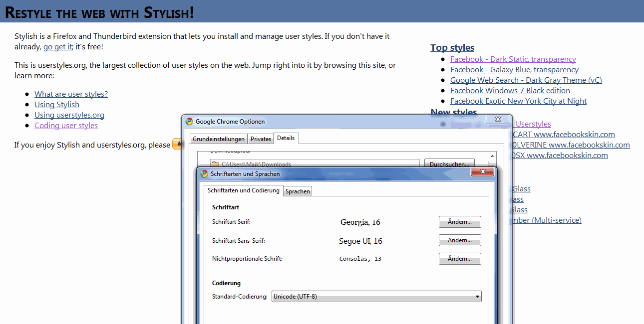This screenshot has height=324, width=644.
Task: Click the Chrome icon in Schriftarten und Sprachen title bar
Action: point(204,173)
